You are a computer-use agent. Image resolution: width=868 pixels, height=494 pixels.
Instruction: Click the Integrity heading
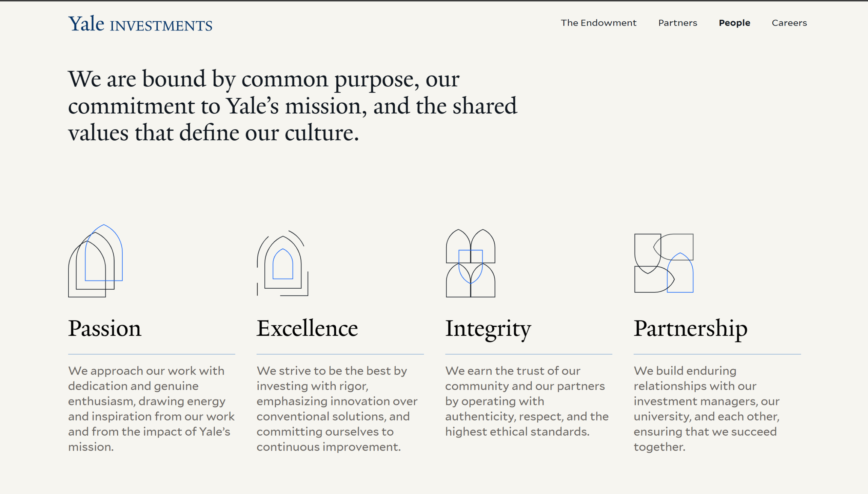pyautogui.click(x=488, y=328)
